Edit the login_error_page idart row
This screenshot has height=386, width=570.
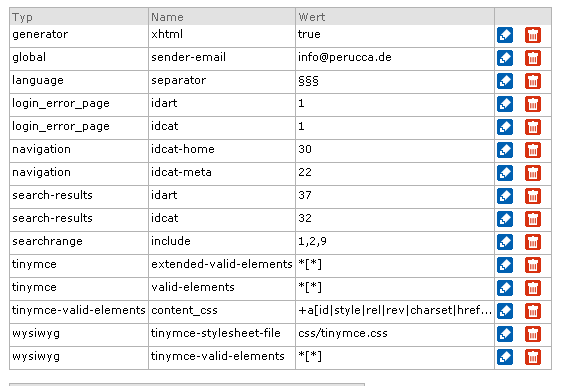coord(505,104)
